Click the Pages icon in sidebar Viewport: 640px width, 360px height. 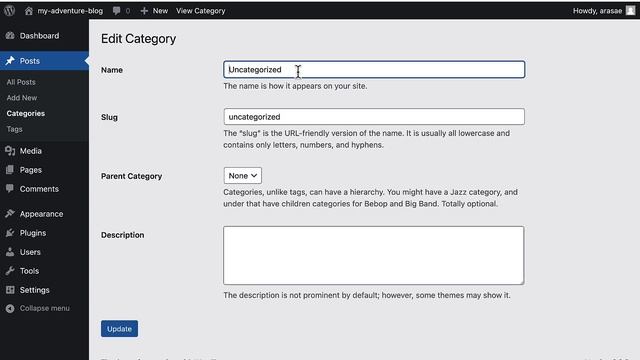10,170
